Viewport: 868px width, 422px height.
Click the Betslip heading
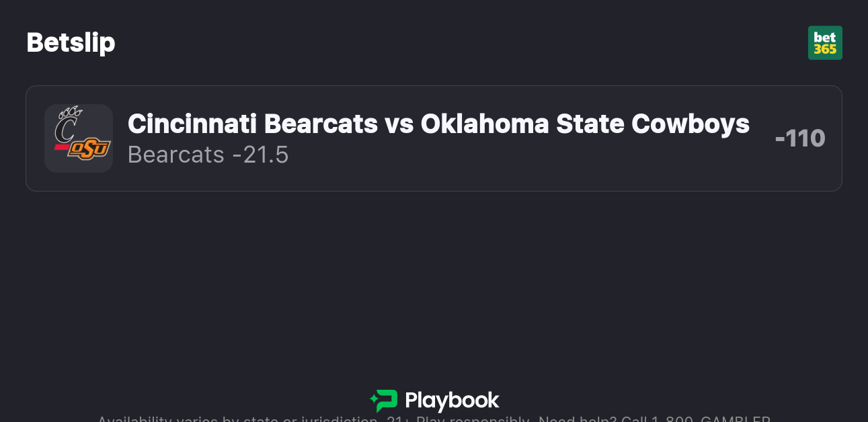tap(71, 43)
